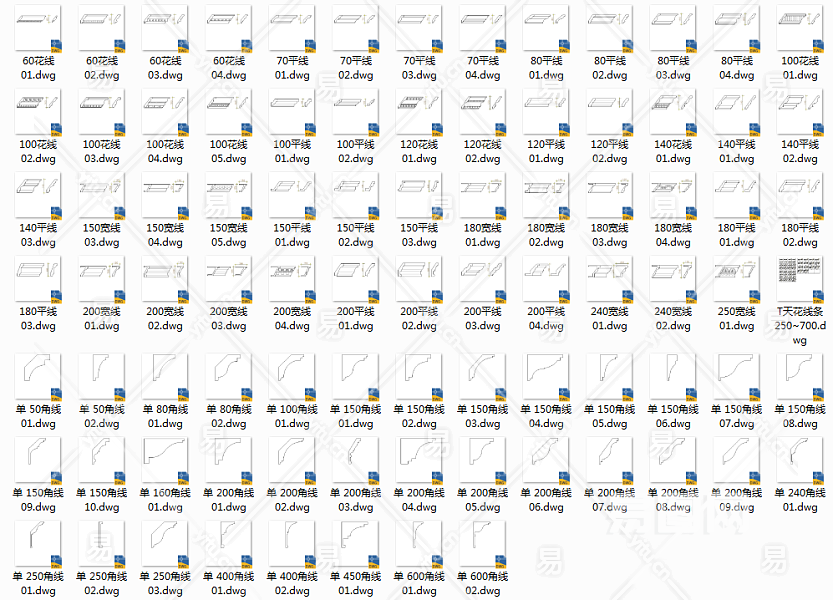Select the 200宽线 01.dwg file icon
This screenshot has width=833, height=600.
click(x=102, y=279)
